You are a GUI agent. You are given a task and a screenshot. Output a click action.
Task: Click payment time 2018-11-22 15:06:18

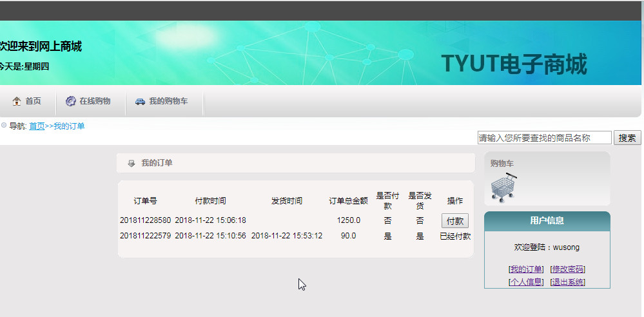pyautogui.click(x=210, y=220)
